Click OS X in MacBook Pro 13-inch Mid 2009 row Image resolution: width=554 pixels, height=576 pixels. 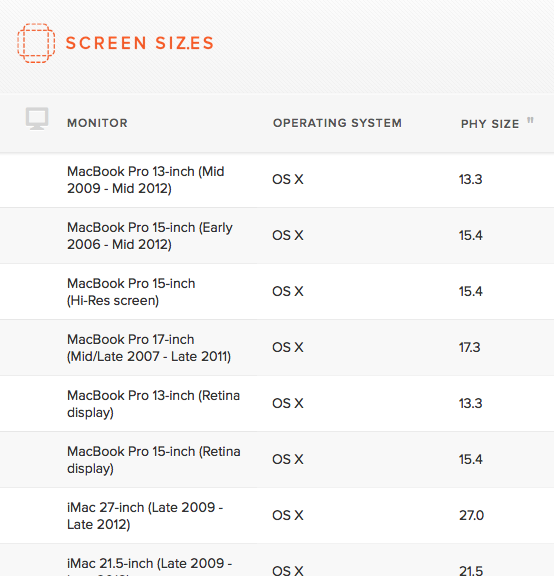click(288, 180)
